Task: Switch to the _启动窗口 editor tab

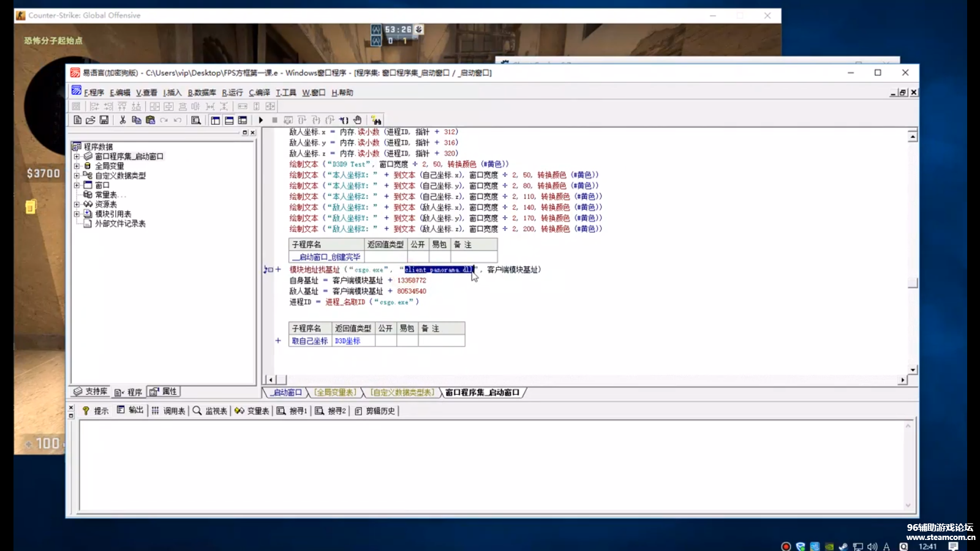Action: [286, 392]
